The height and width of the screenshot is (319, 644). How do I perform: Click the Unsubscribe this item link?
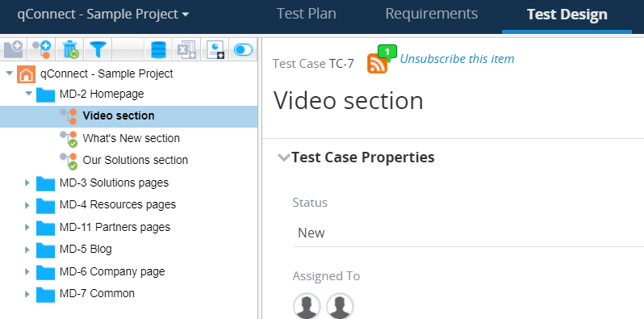[457, 59]
